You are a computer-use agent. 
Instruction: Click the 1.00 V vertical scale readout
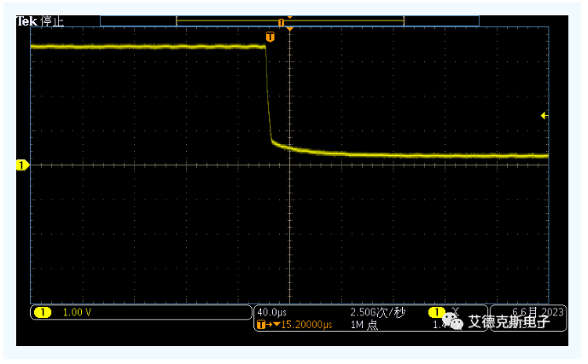point(77,312)
